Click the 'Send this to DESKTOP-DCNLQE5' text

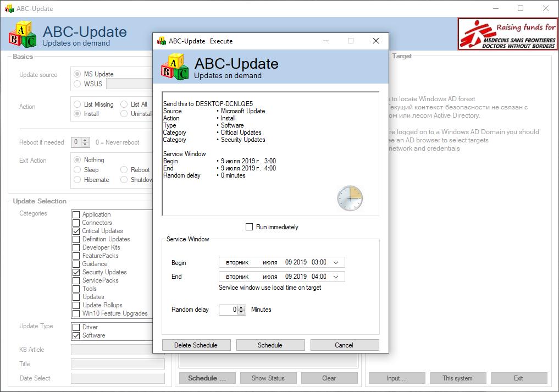point(208,104)
